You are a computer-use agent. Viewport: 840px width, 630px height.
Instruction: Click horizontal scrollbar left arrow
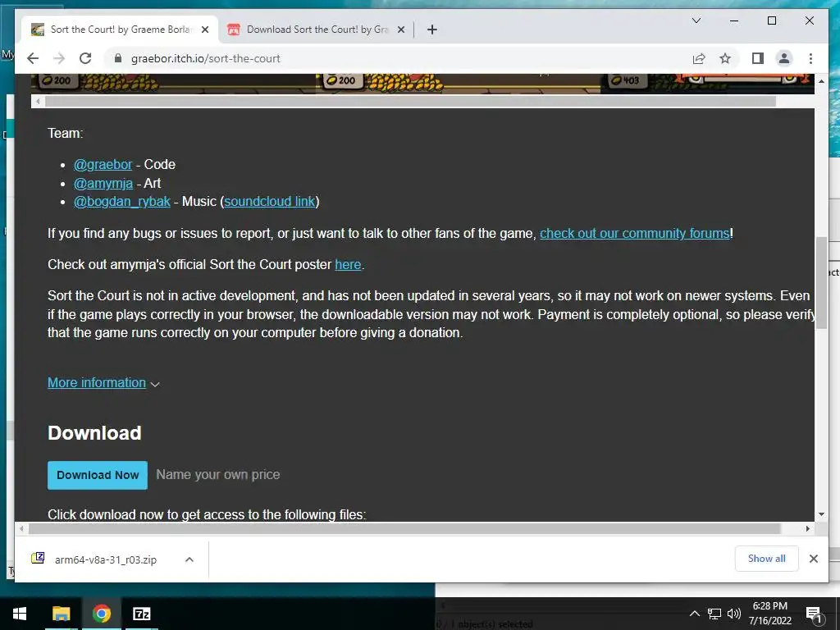click(21, 529)
